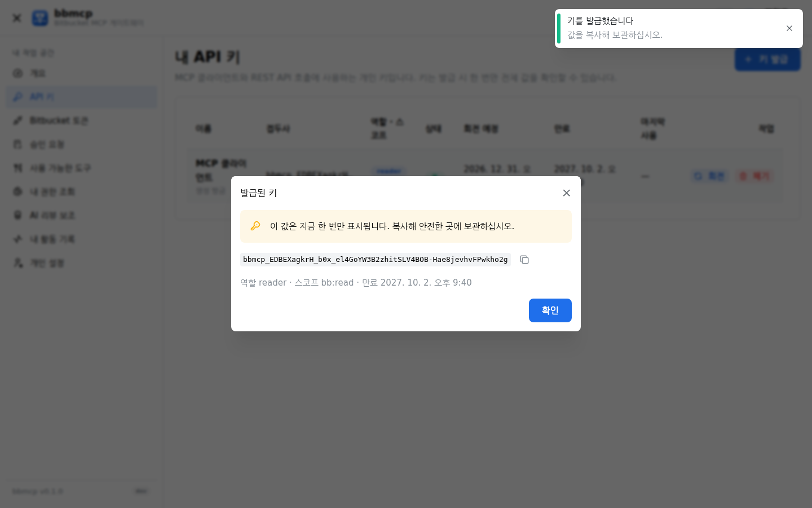Click the blurred 키 발급 button
Image resolution: width=812 pixels, height=508 pixels.
[x=767, y=59]
